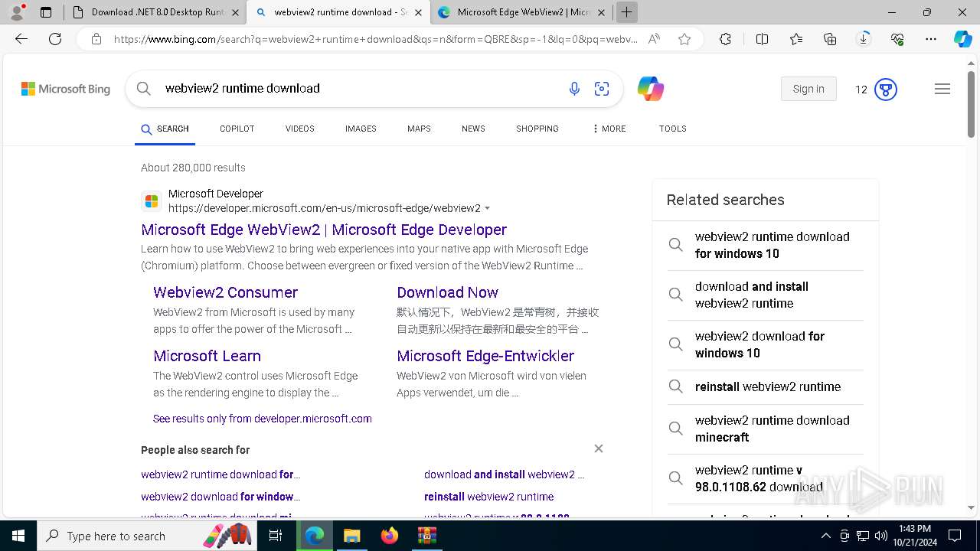Click the taskbar Type here to search box
Screen dimensions: 980x551
click(147, 536)
